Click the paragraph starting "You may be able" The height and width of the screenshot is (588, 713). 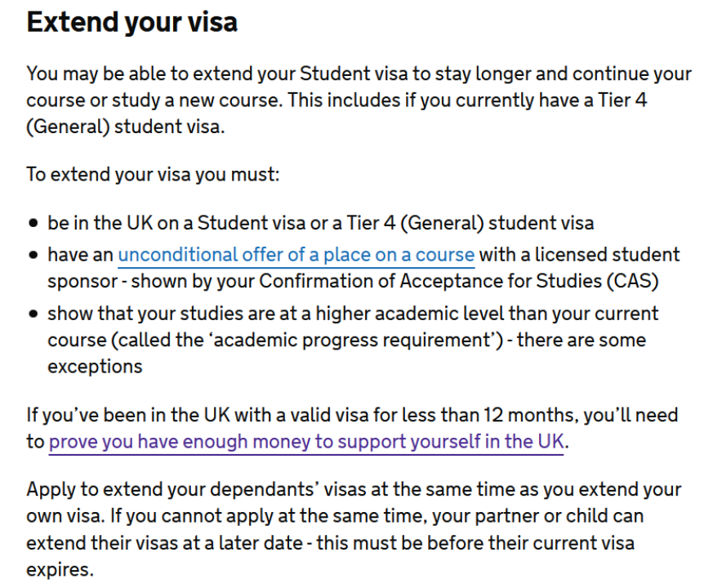(358, 100)
